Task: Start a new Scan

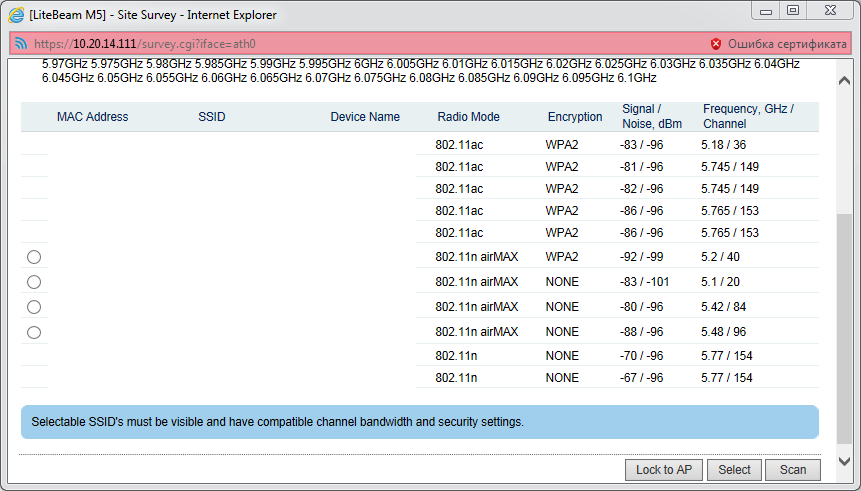Action: click(x=793, y=470)
